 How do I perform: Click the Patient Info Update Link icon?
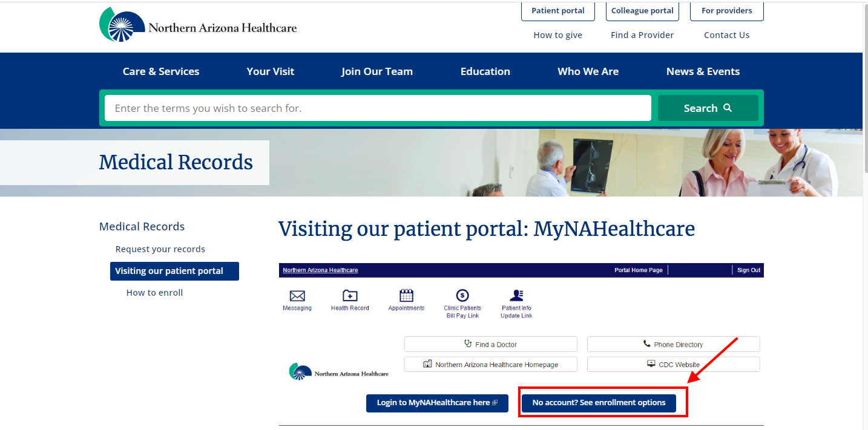coord(516,295)
